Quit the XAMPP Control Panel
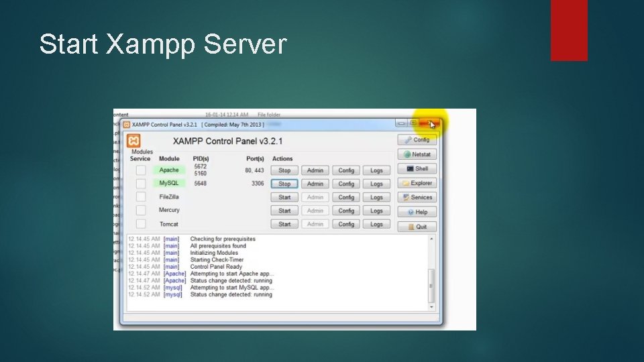 [417, 227]
